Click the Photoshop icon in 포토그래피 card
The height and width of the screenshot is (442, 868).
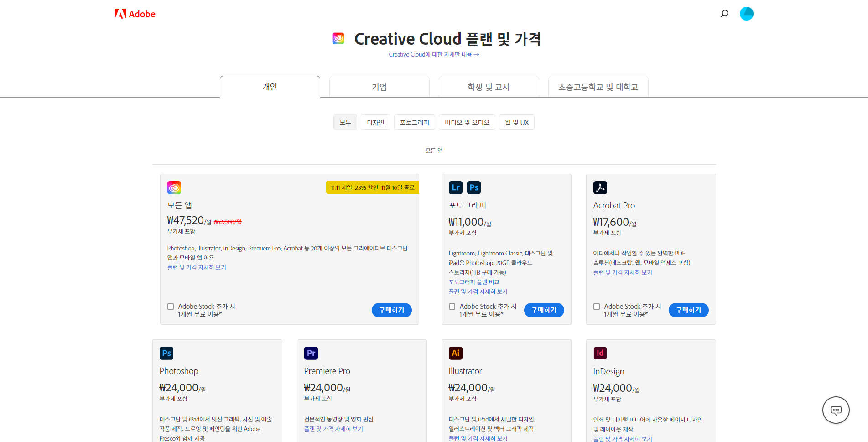click(474, 187)
